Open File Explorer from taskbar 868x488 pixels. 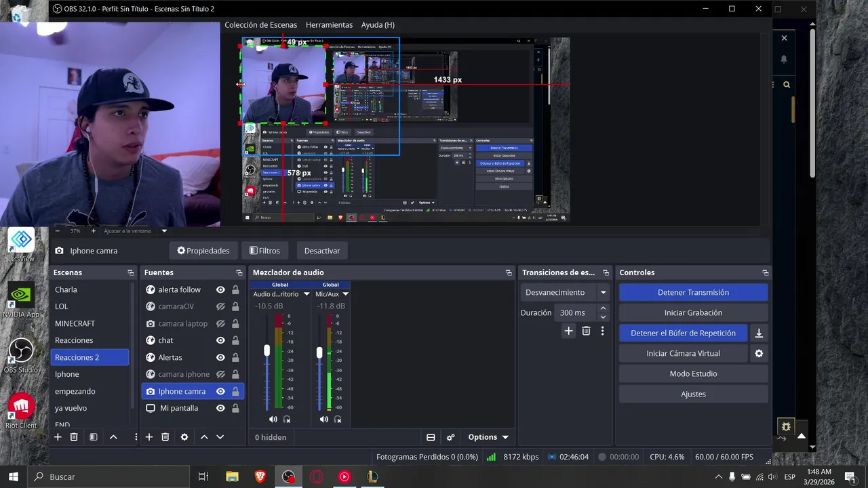tap(232, 476)
